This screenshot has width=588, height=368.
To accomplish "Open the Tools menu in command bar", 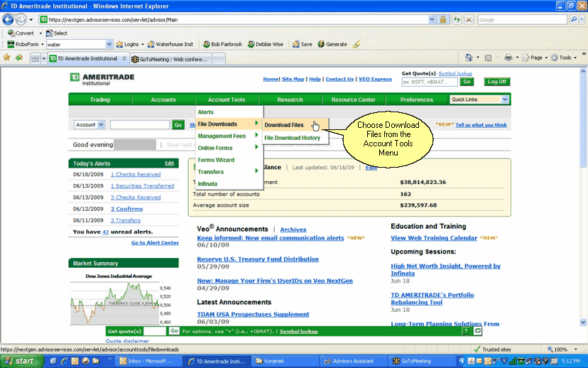I will (x=563, y=58).
